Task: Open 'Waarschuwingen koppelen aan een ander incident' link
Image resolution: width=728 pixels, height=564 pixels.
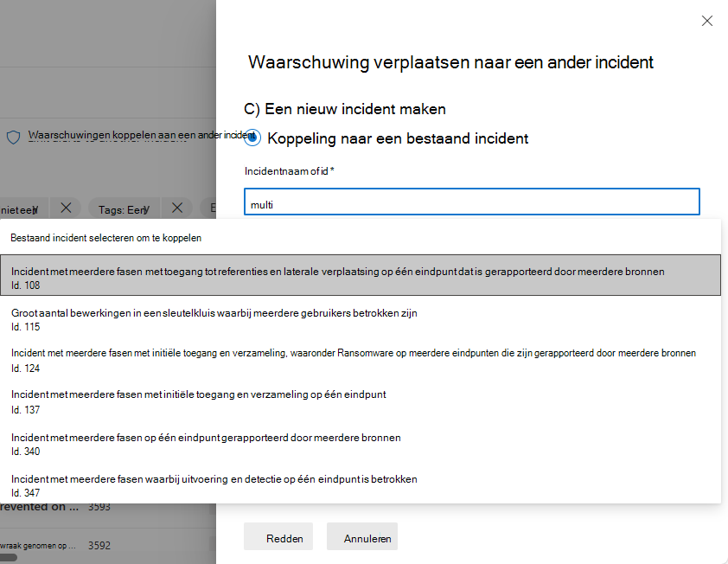Action: tap(142, 135)
